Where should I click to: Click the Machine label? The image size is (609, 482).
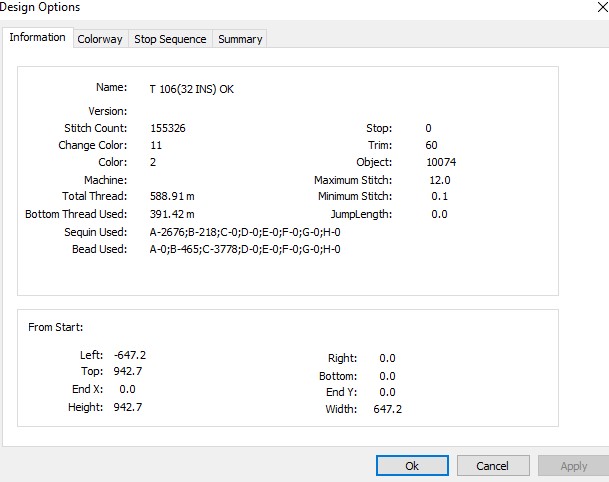(105, 180)
